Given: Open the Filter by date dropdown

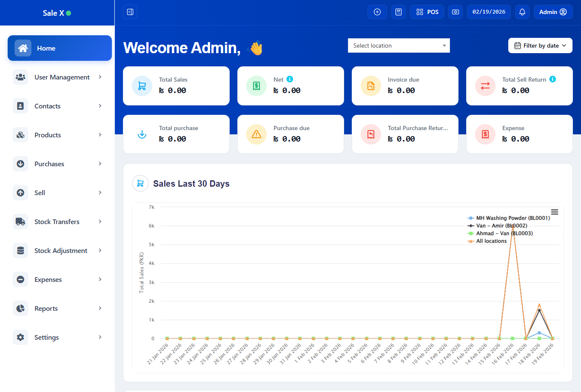Looking at the screenshot, I should click(540, 45).
